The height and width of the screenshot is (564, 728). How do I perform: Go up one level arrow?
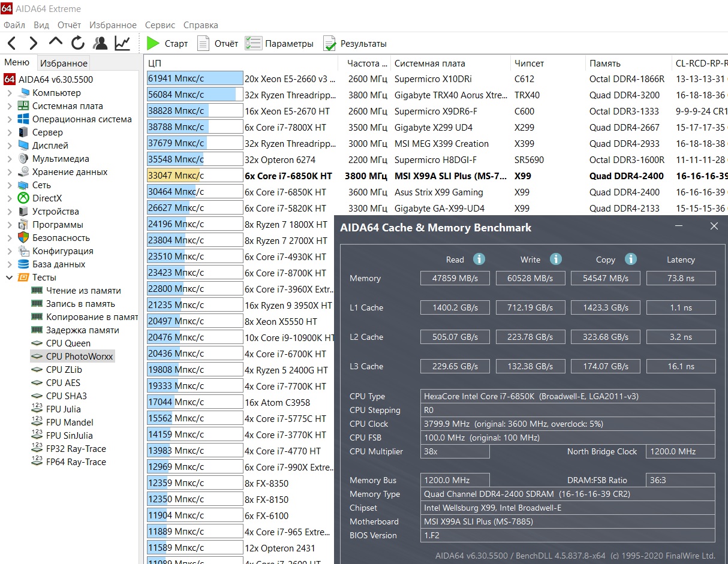(56, 42)
